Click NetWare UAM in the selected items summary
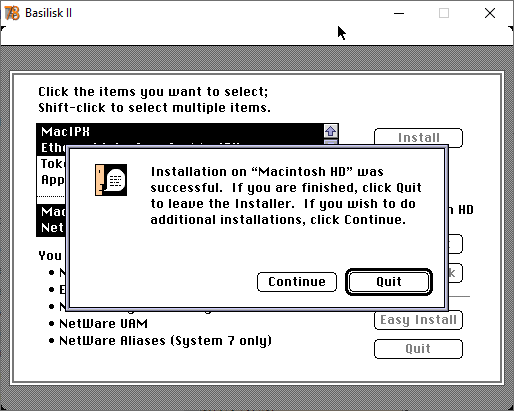514x411 pixels. click(x=103, y=324)
